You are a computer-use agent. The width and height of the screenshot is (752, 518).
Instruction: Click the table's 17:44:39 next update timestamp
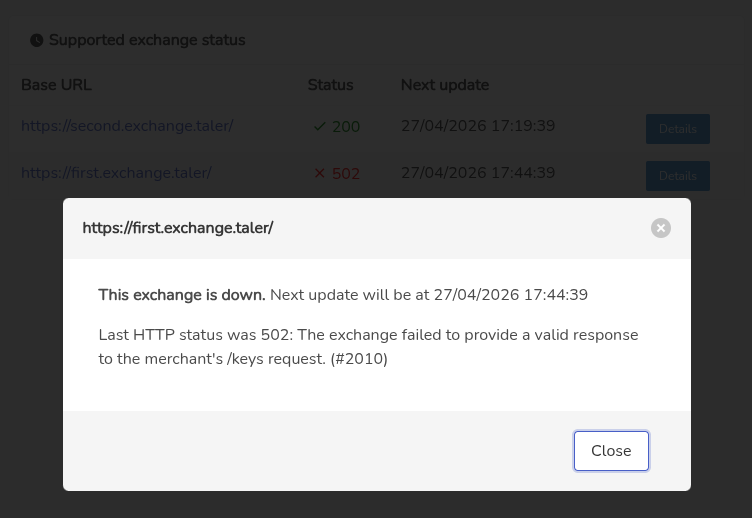point(477,173)
